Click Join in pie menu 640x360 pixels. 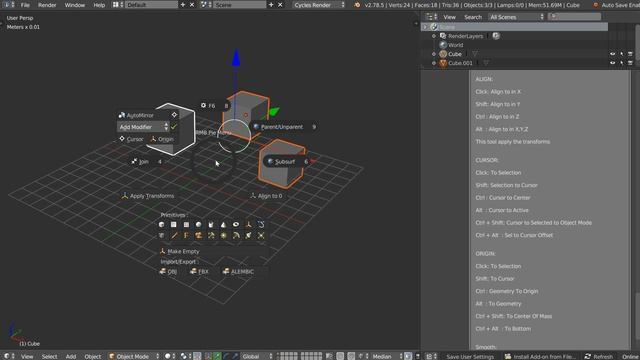click(x=146, y=162)
